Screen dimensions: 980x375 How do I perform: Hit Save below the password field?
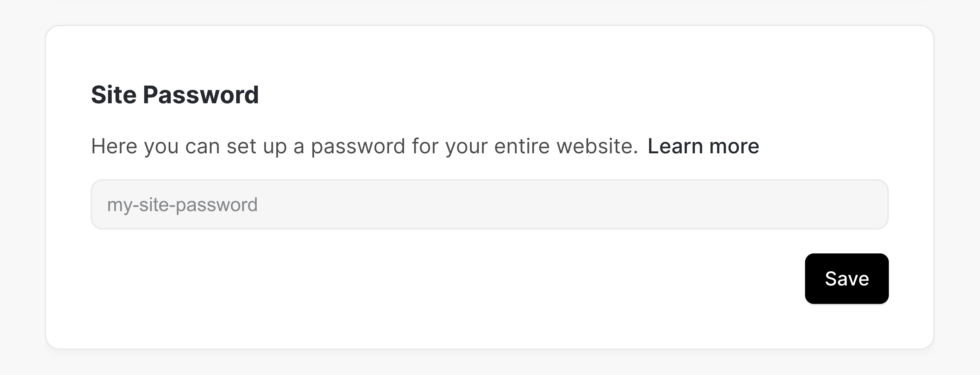pyautogui.click(x=847, y=279)
